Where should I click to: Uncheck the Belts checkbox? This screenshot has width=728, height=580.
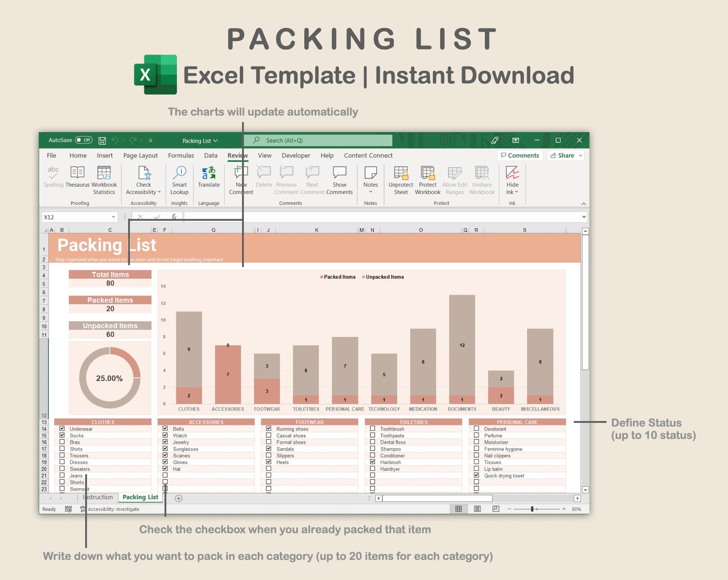pos(165,429)
